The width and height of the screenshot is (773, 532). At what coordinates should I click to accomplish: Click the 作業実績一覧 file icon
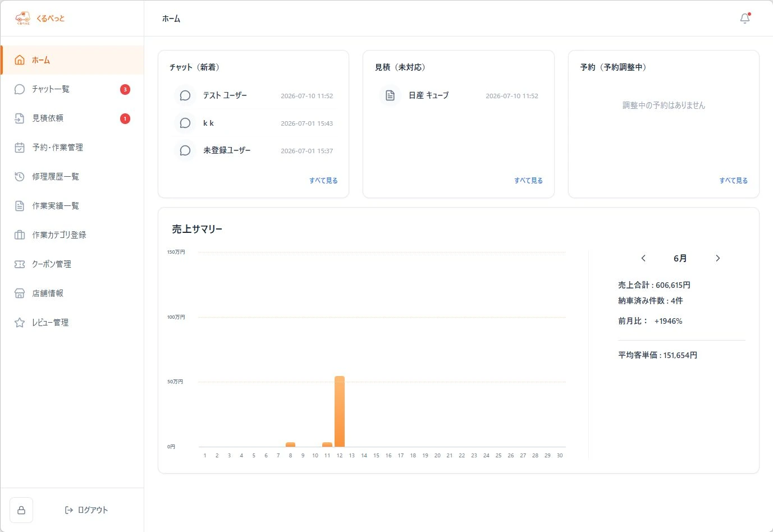point(20,206)
